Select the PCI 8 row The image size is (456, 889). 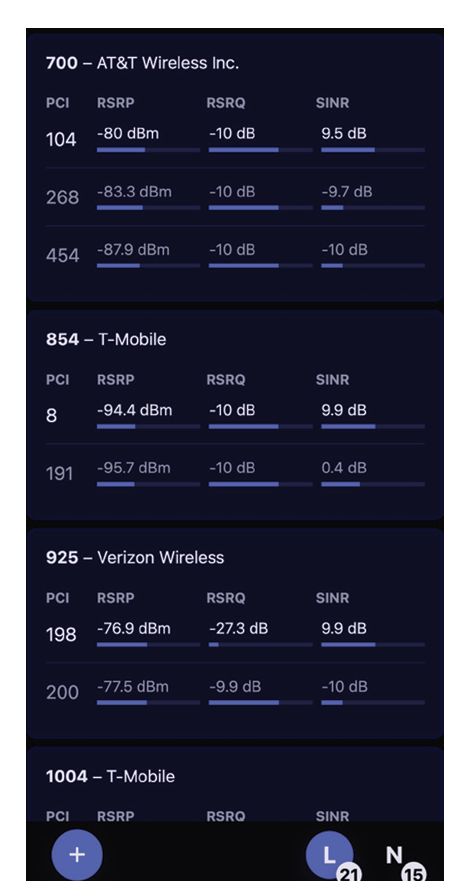click(235, 416)
